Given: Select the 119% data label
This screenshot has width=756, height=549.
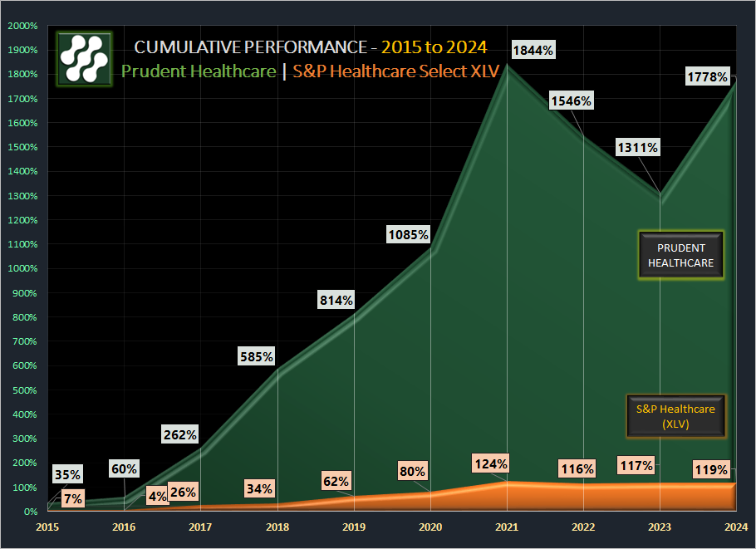Looking at the screenshot, I should click(x=711, y=469).
